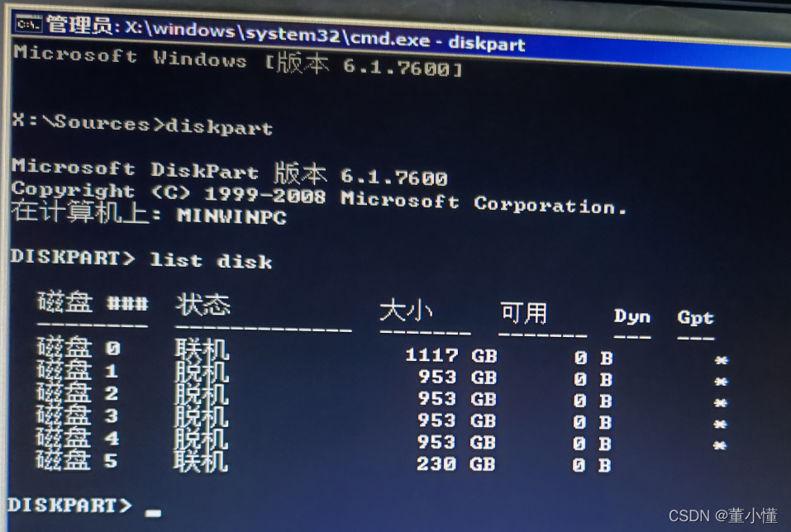
Task: Click the 状态 column header
Action: [203, 305]
